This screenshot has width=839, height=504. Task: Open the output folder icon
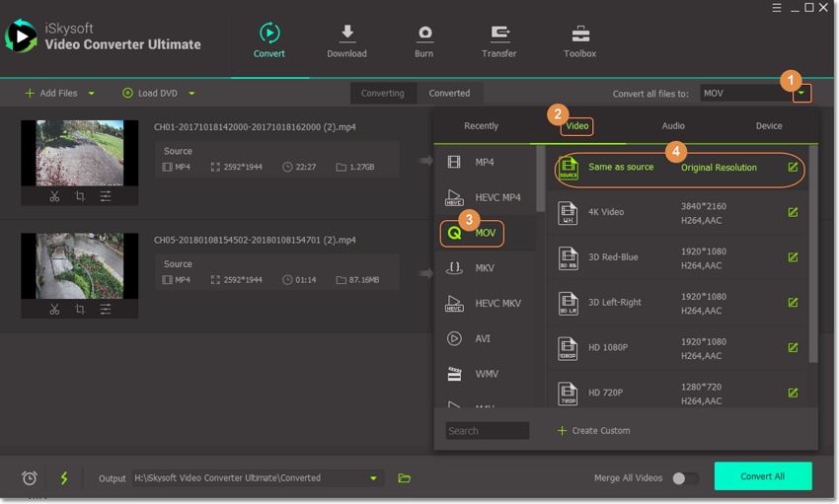tap(404, 478)
